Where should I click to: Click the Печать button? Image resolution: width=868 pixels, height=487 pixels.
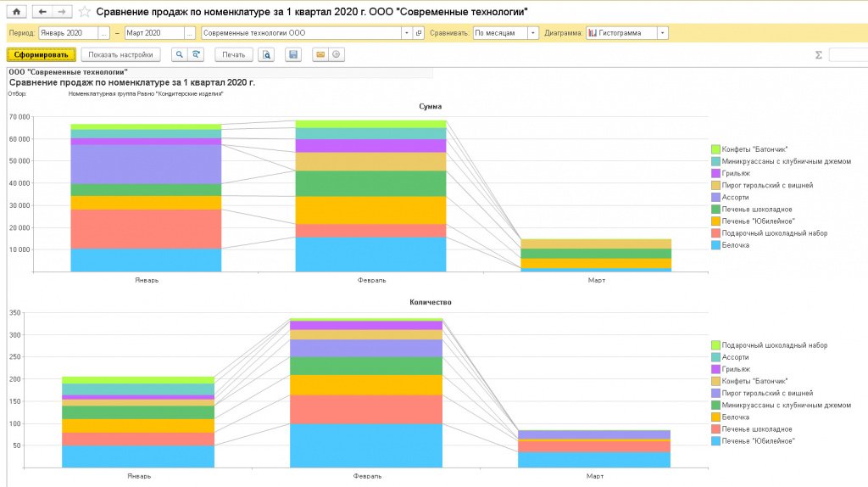pyautogui.click(x=234, y=54)
